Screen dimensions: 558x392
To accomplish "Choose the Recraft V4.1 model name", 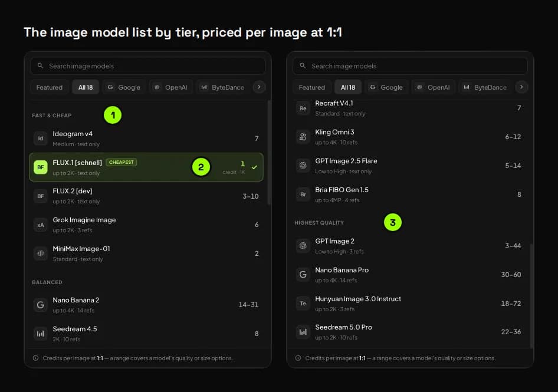I will 334,103.
